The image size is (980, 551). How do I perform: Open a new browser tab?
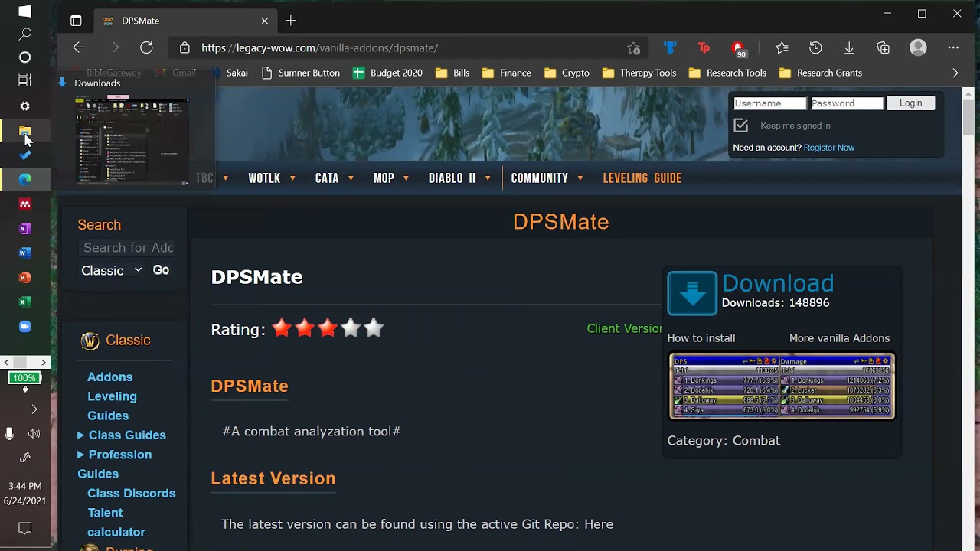(290, 21)
